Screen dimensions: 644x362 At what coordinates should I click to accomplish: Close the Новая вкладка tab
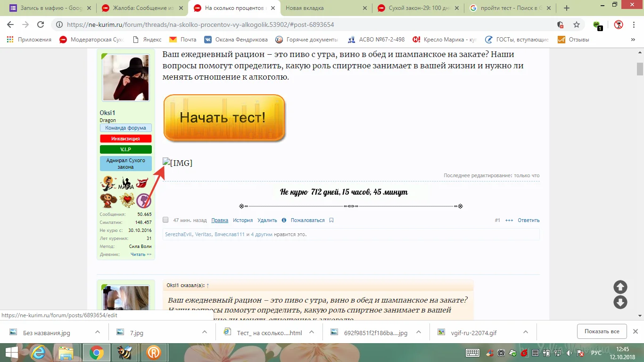[x=364, y=8]
